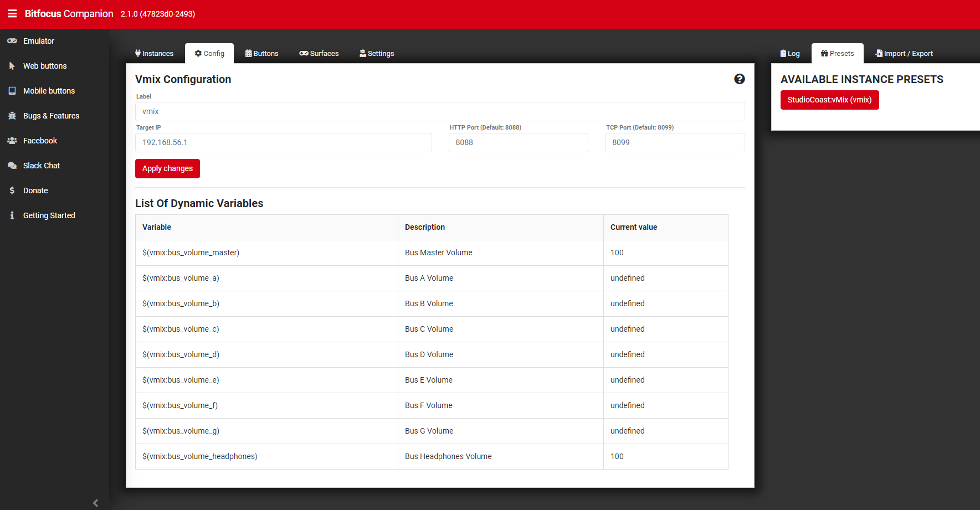Switch to the Buttons tab

pyautogui.click(x=261, y=54)
